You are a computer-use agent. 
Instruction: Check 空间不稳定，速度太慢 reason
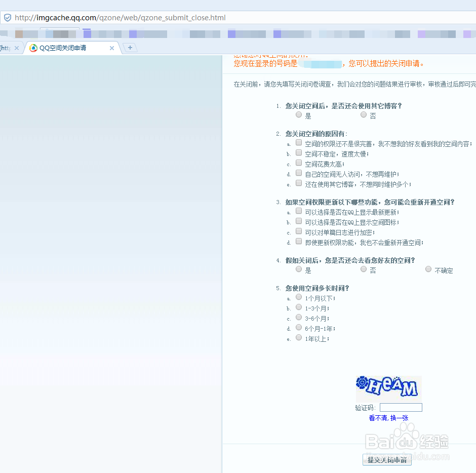pos(299,152)
